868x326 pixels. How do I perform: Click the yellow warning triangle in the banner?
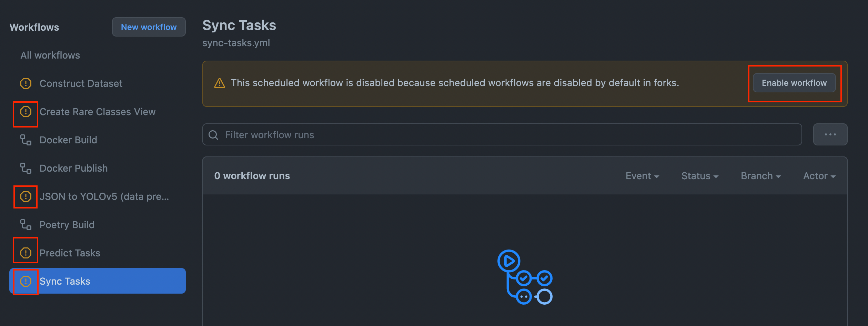[220, 83]
